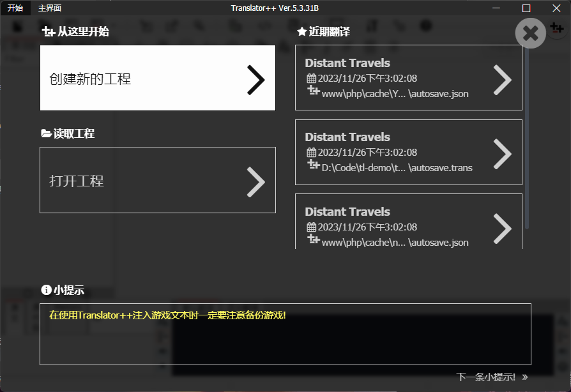571x392 pixels.
Task: Maximize the Translator++ window
Action: coord(526,8)
